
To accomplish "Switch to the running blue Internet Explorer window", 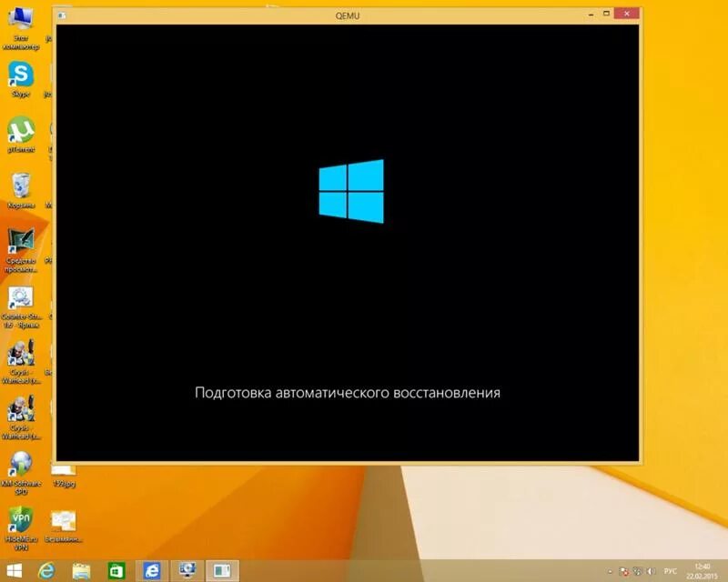I will click(x=151, y=570).
